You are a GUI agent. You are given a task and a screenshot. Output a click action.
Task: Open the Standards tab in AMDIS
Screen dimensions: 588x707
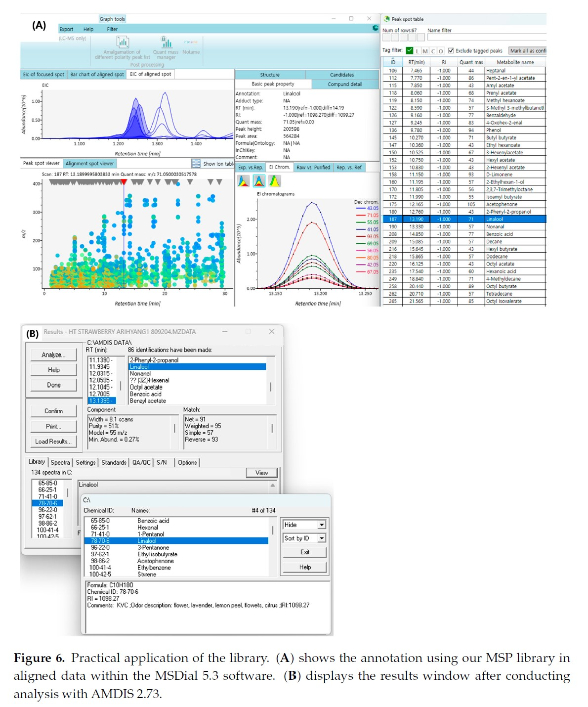(114, 462)
